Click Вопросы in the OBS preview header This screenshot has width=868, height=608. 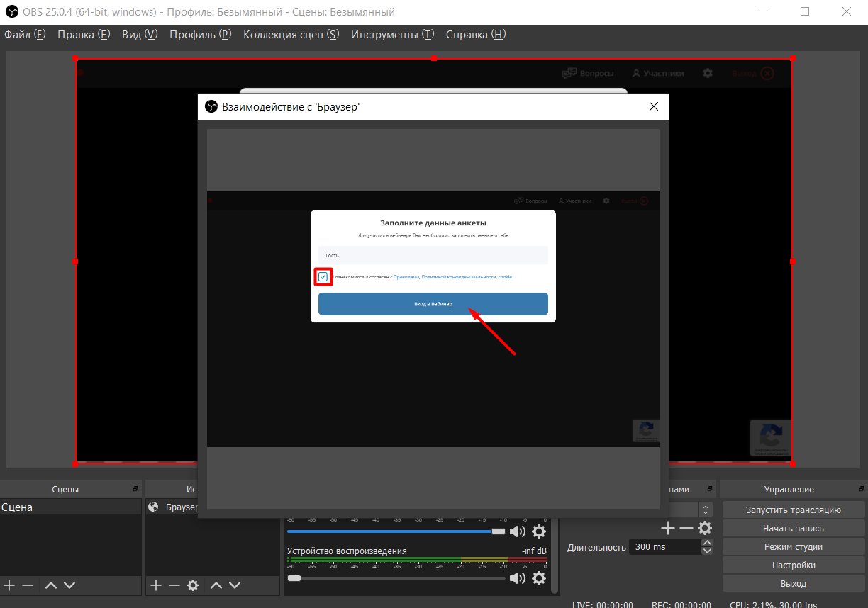point(588,73)
